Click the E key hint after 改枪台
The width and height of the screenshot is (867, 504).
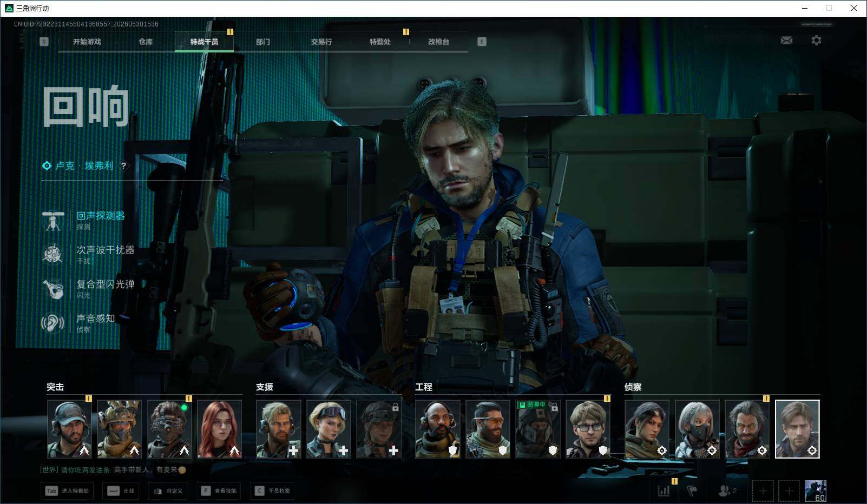tap(482, 42)
